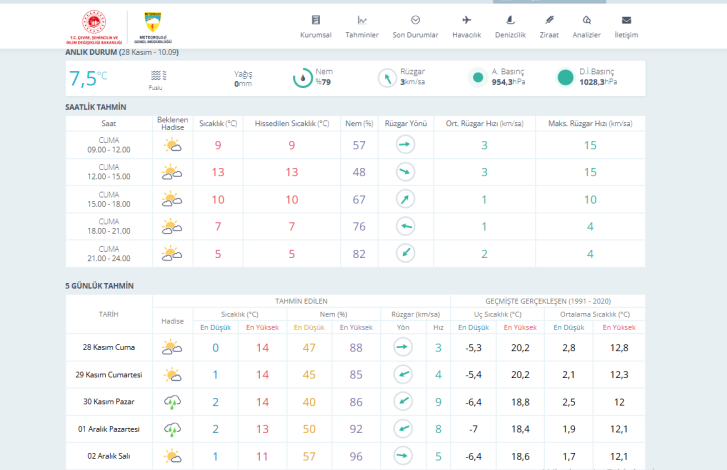Click the rain icon for 30 Kasım Pazar
The image size is (727, 470).
[x=172, y=402]
